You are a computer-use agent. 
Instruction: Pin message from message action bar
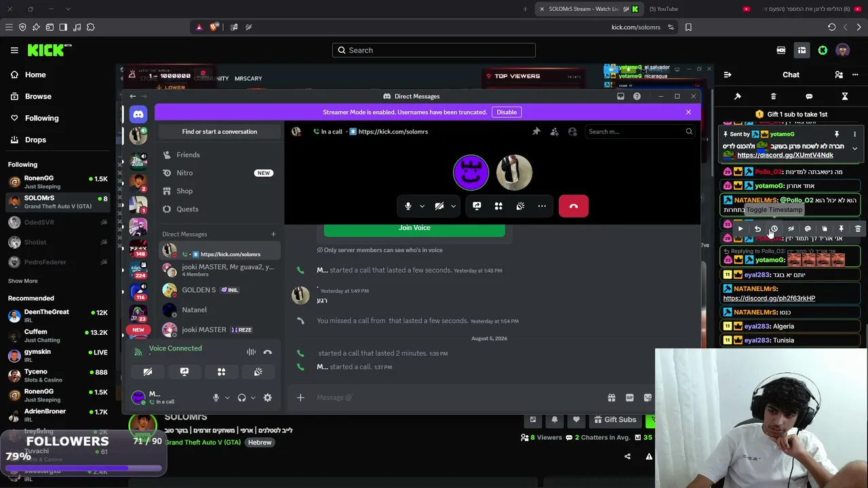[841, 229]
